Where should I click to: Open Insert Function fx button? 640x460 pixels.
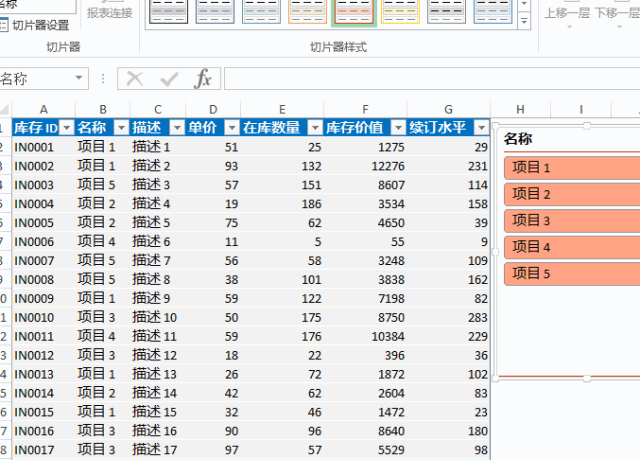[203, 78]
